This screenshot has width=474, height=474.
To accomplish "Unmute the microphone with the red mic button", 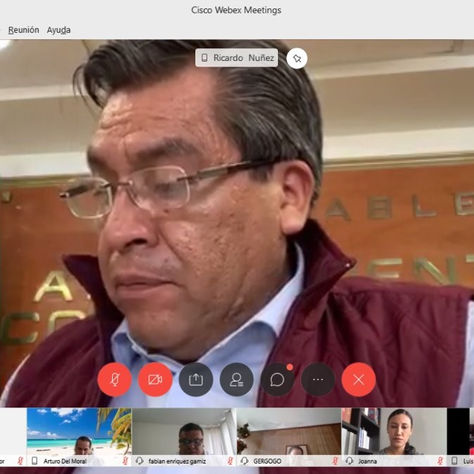I will coord(114,380).
